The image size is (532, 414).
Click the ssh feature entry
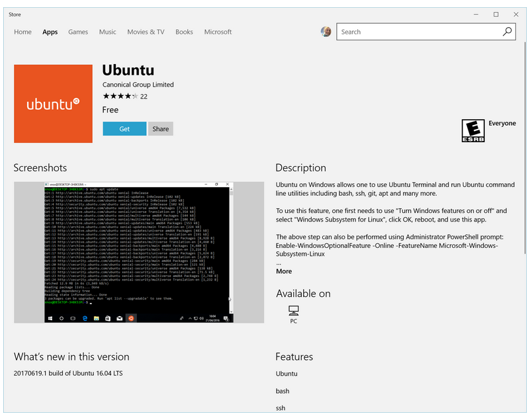coord(281,408)
